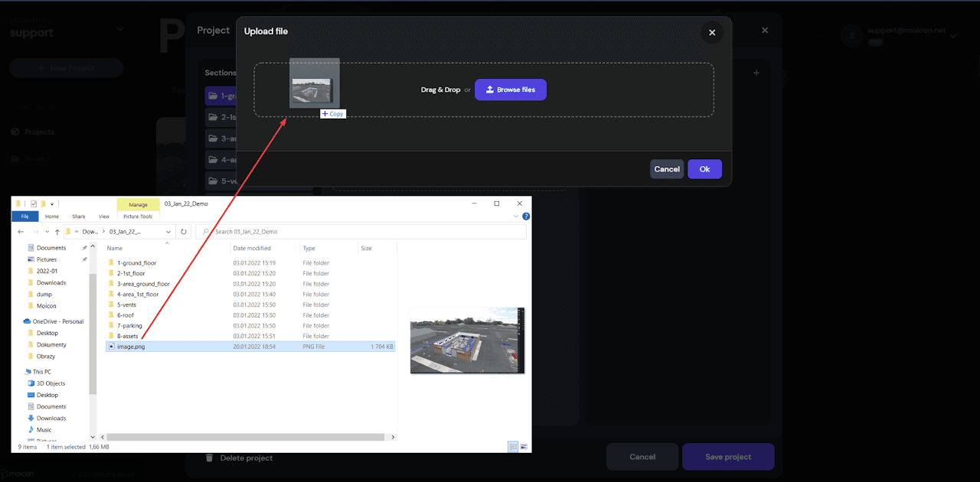The image size is (980, 482).
Task: Open the recent locations dropdown arrow
Action: click(x=46, y=232)
